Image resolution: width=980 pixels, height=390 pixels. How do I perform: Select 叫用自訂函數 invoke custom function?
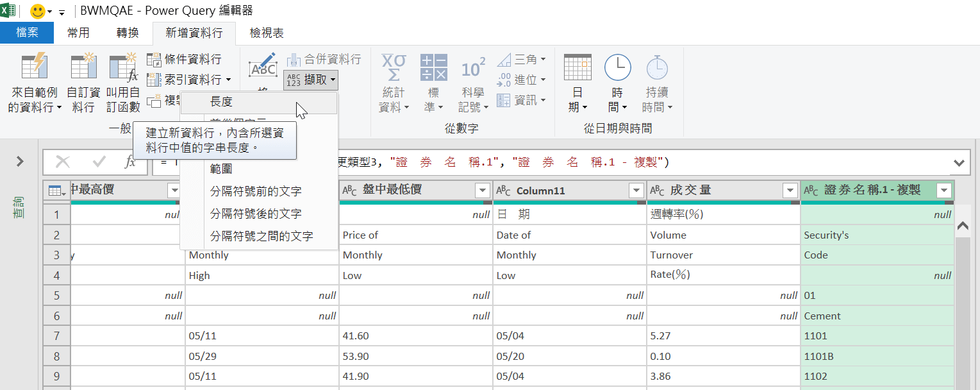point(123,83)
